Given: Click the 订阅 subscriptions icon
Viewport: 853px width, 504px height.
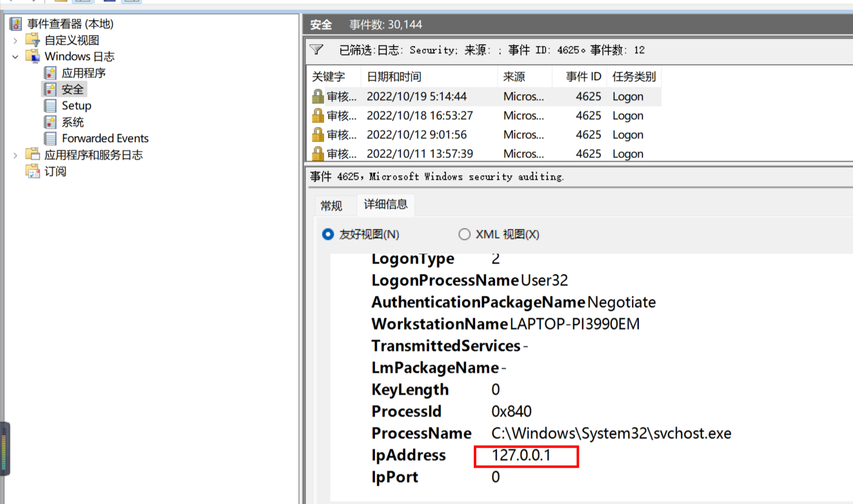Looking at the screenshot, I should (x=33, y=171).
